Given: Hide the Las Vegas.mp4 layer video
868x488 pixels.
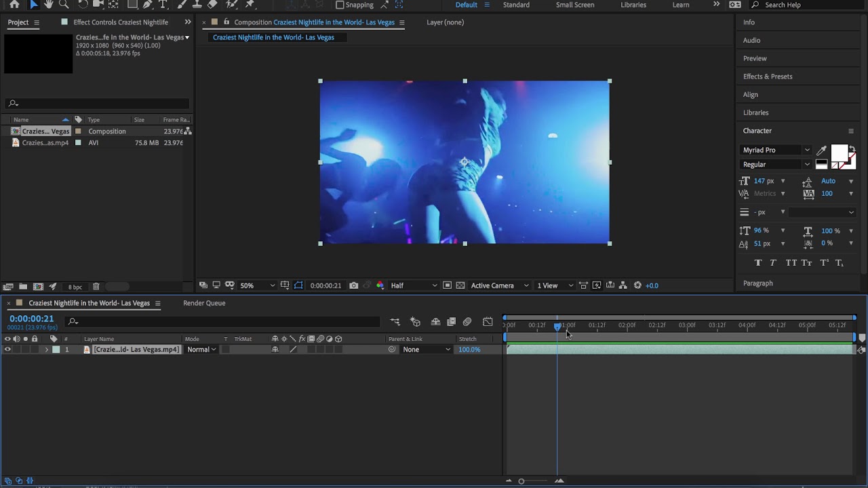Looking at the screenshot, I should click(x=7, y=350).
